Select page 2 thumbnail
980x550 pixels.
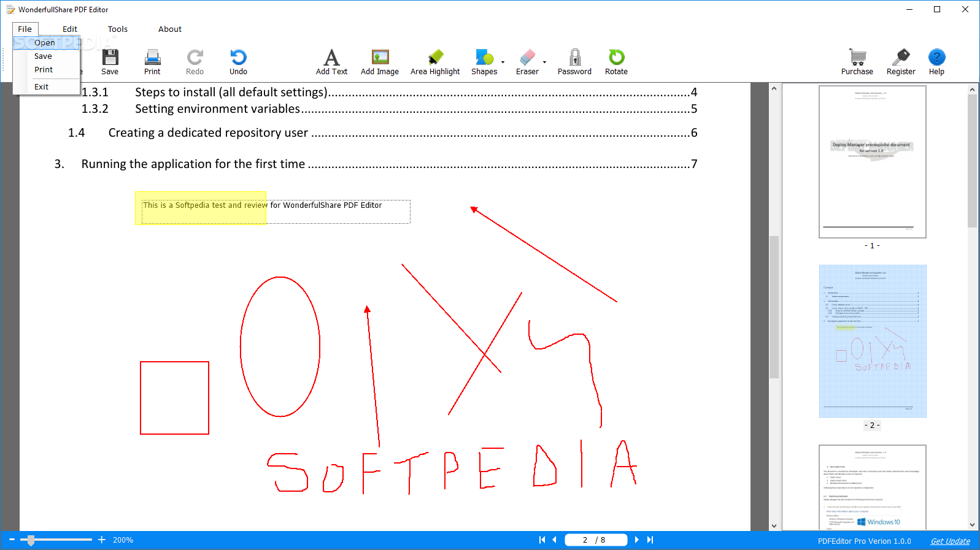click(872, 342)
